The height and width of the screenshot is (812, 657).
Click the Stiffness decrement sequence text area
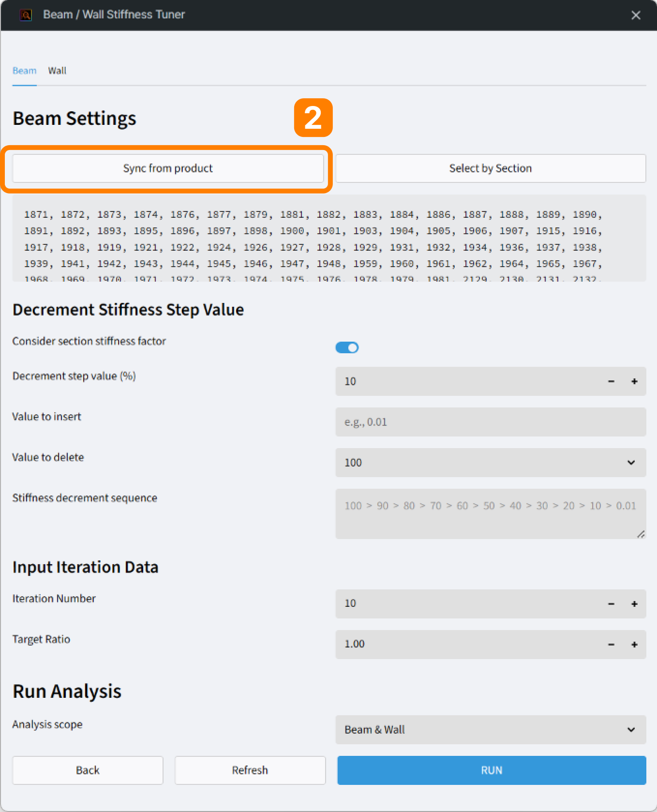click(491, 514)
